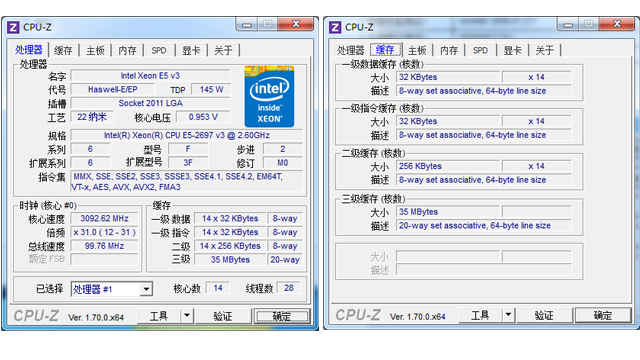Click the socket value 'Socket 2011 LGA'
The width and height of the screenshot is (640, 360).
click(150, 103)
